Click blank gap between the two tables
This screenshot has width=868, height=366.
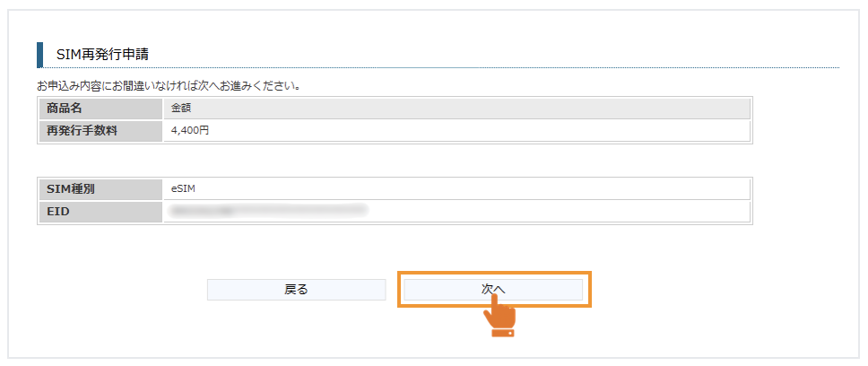click(395, 160)
